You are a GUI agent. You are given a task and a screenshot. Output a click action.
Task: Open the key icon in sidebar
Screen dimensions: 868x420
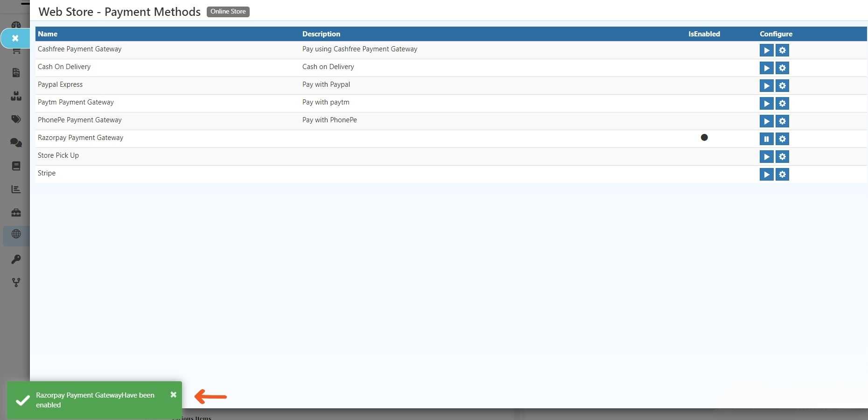[16, 259]
